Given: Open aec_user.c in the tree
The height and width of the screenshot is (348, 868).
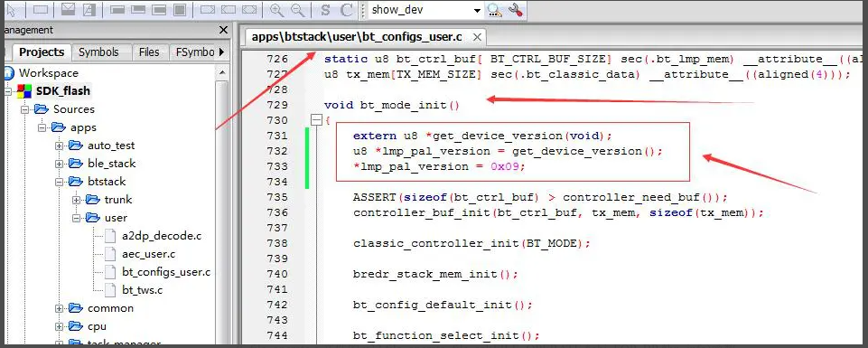Looking at the screenshot, I should (148, 254).
